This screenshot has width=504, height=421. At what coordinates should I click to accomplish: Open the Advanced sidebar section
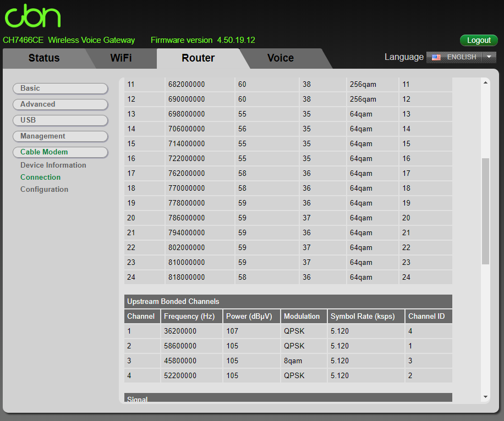pyautogui.click(x=61, y=104)
